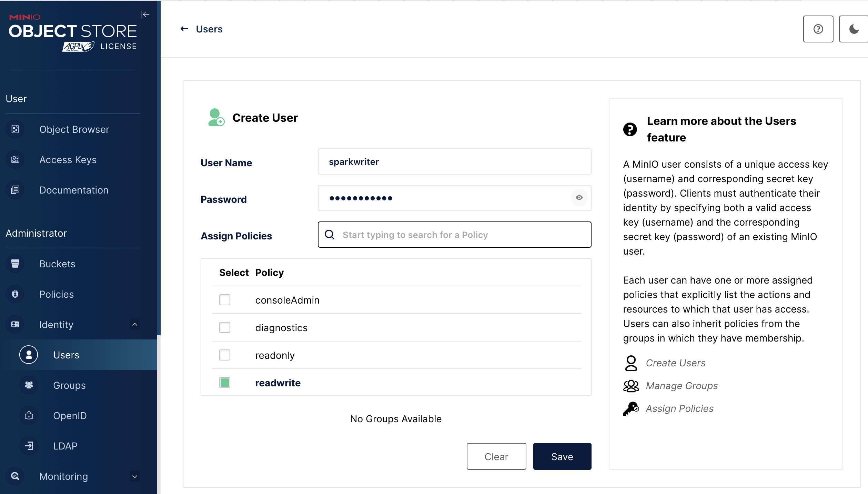Open the Create Users help link
This screenshot has width=868, height=494.
coord(676,363)
